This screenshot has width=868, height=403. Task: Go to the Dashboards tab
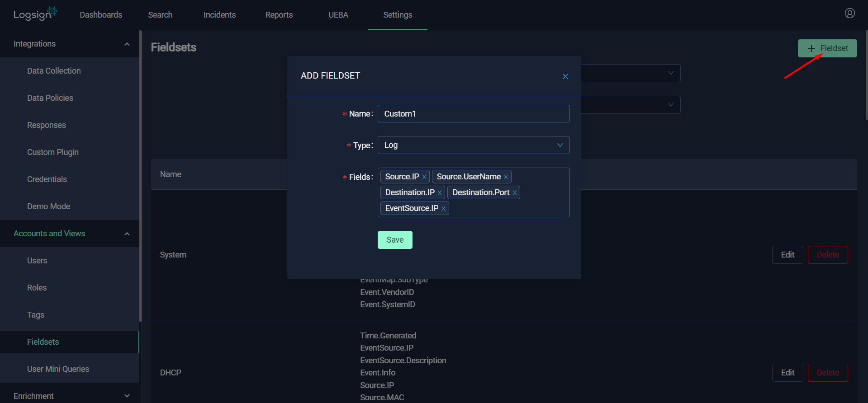(x=101, y=15)
